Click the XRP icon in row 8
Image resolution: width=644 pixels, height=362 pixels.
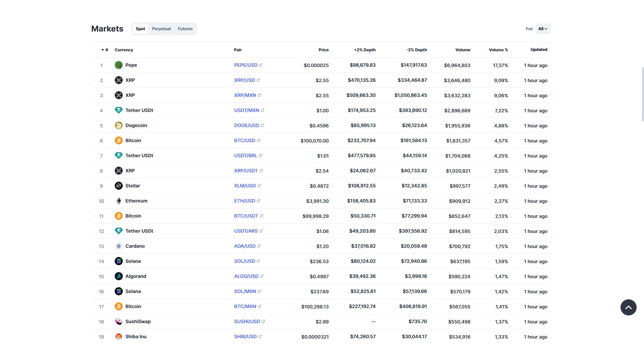tap(119, 171)
